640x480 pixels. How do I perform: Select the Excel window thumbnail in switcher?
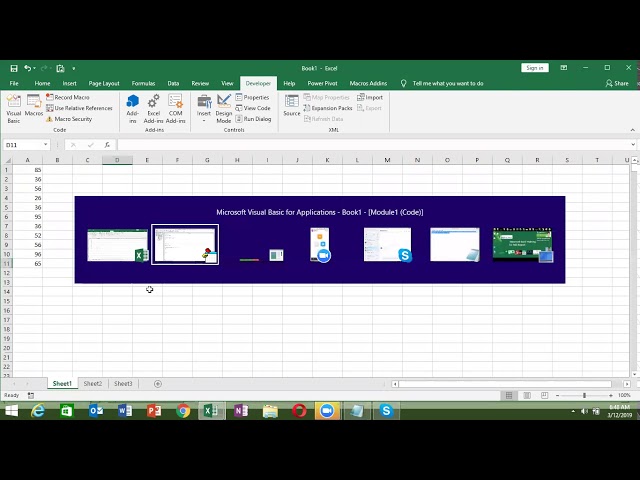tap(118, 245)
